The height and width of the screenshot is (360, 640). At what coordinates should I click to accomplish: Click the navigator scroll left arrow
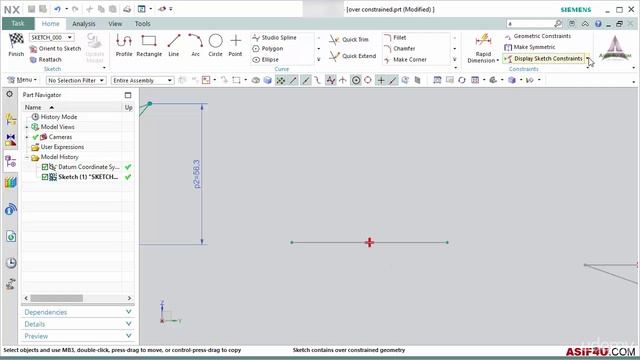(x=26, y=298)
